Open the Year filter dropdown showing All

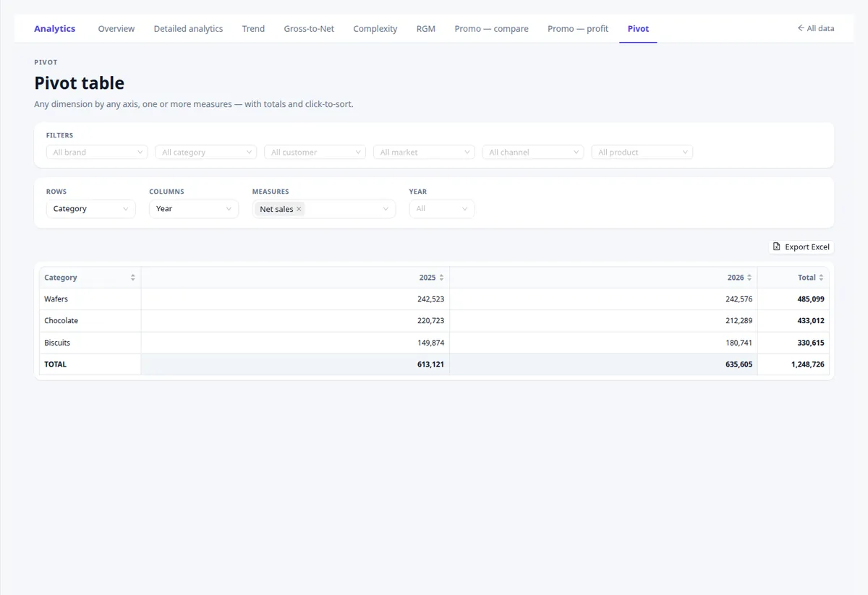(442, 209)
